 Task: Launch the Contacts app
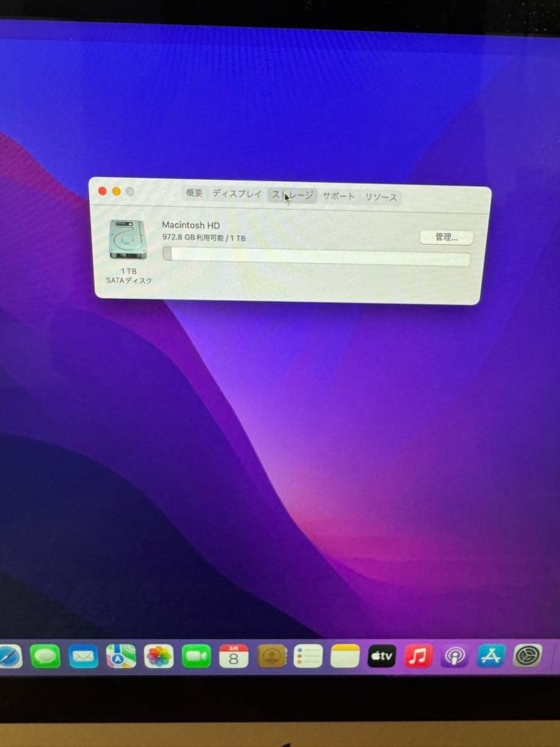pos(271,655)
